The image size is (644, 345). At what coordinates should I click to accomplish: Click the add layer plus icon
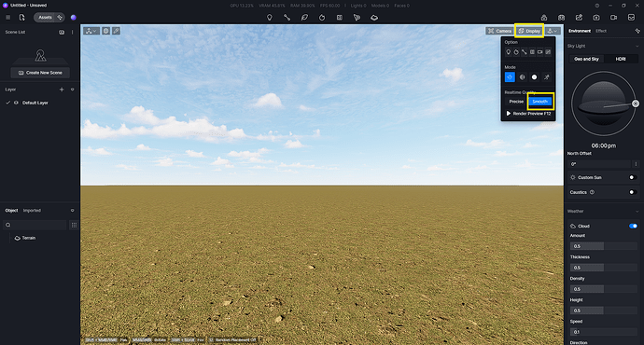[62, 90]
